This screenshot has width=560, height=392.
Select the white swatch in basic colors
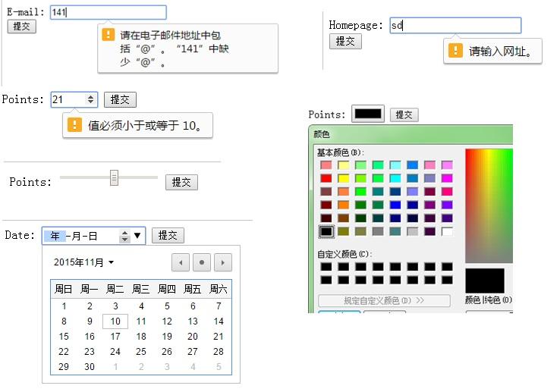click(x=447, y=231)
